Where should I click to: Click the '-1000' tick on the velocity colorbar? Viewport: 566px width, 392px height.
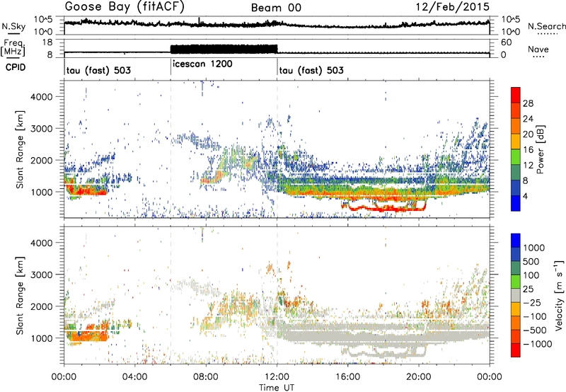tap(537, 344)
